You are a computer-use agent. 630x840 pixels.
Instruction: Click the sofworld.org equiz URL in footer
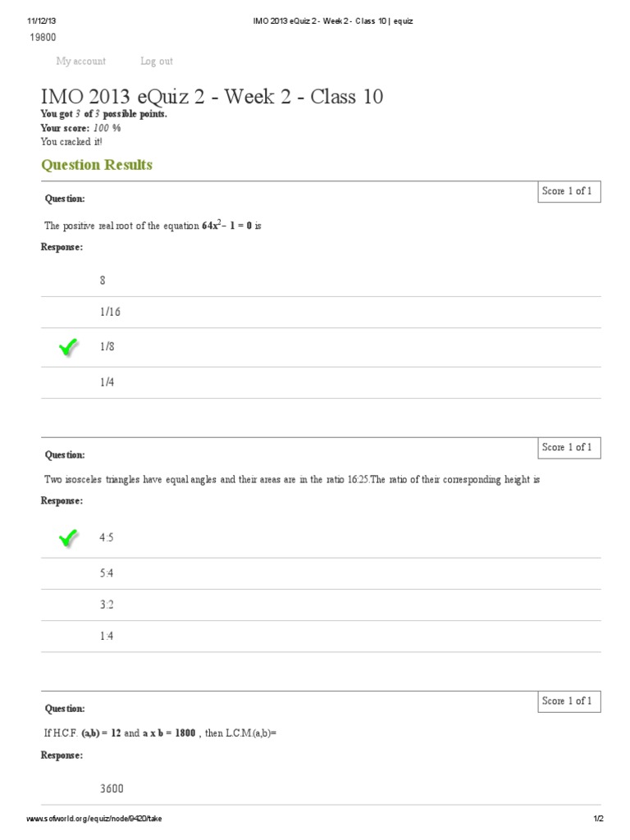coord(94,819)
